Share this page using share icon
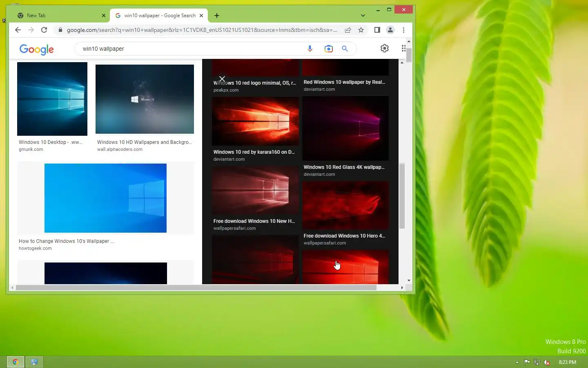The height and width of the screenshot is (368, 588). click(348, 30)
